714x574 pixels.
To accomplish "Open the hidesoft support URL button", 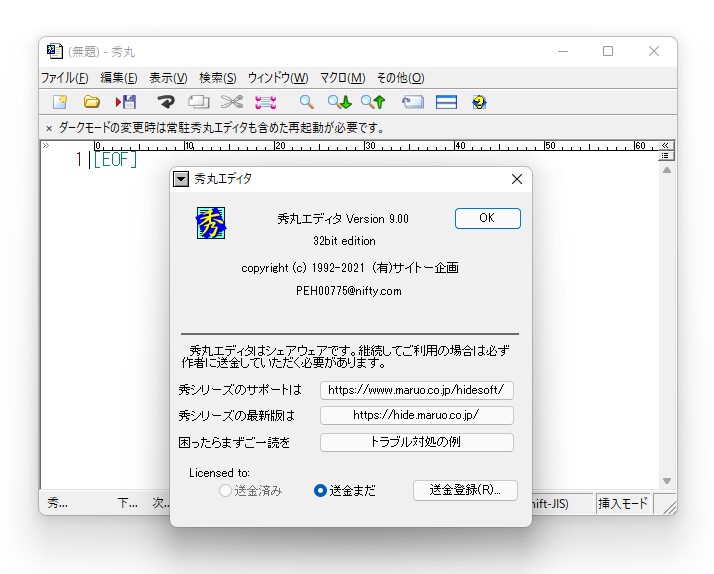I will (417, 390).
